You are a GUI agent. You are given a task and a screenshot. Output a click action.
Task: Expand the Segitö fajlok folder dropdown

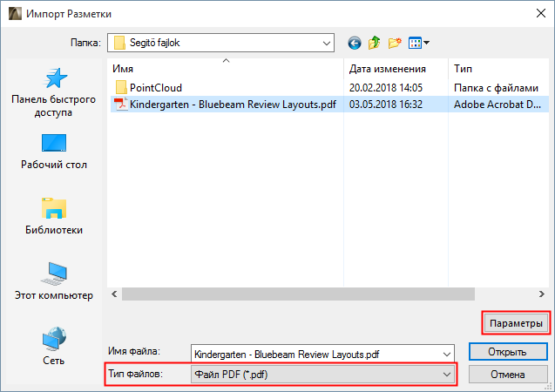click(x=327, y=44)
